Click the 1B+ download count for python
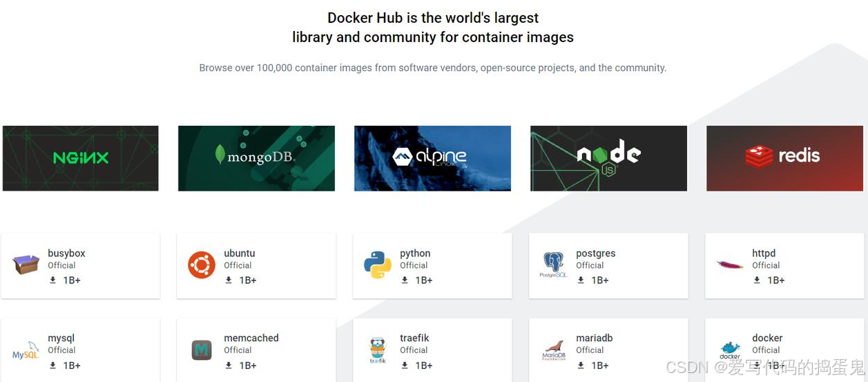868x382 pixels. pos(424,280)
